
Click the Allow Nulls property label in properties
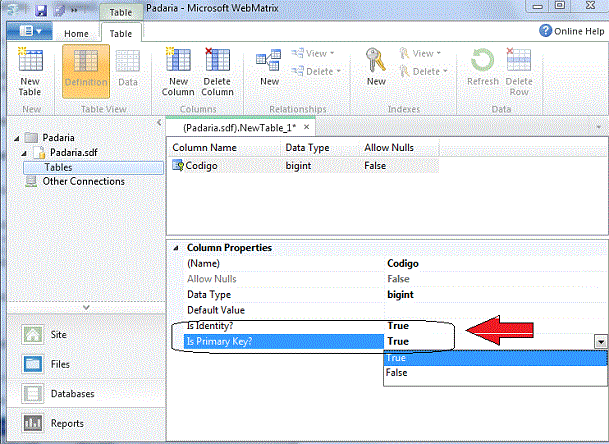click(212, 279)
